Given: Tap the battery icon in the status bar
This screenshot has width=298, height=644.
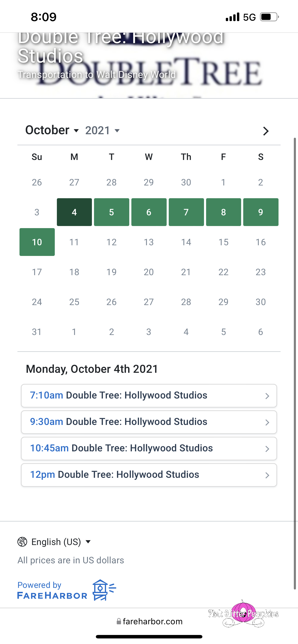Looking at the screenshot, I should coord(269,17).
